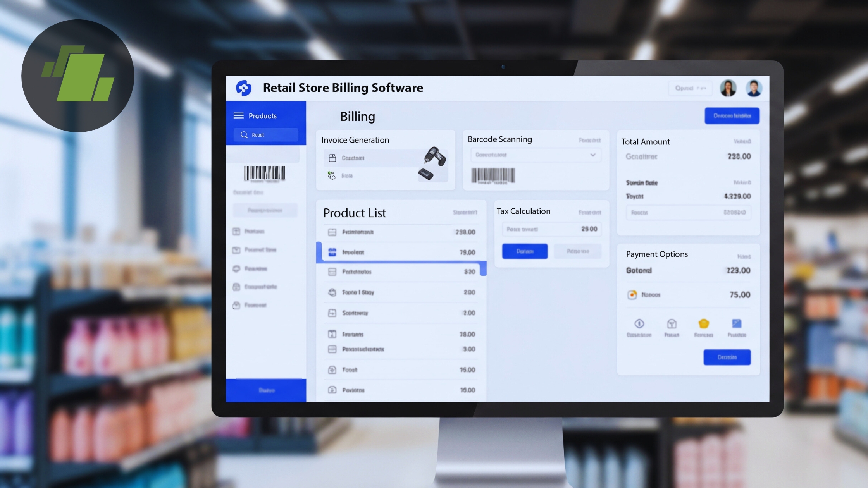
Task: Expand the Barcode Scanning dropdown chevron
Action: 592,155
